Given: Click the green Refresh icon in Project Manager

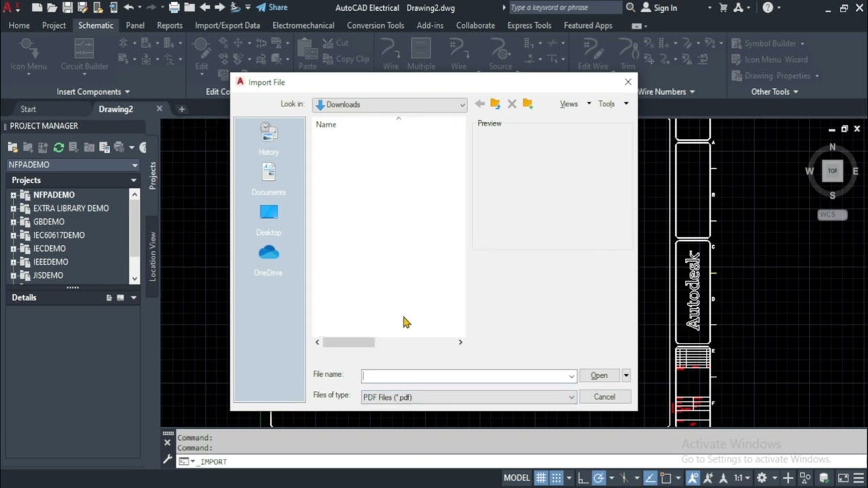Looking at the screenshot, I should (x=58, y=147).
